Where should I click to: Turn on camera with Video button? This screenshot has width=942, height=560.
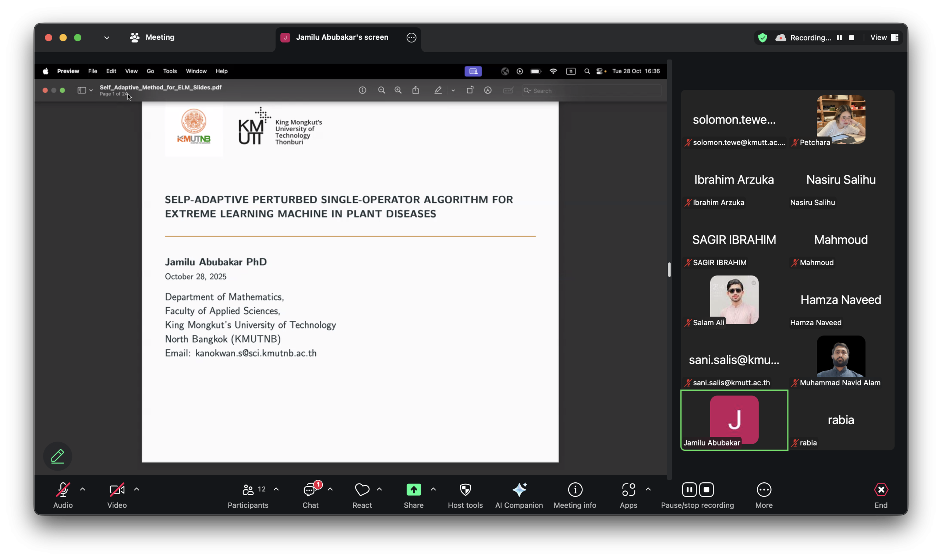coord(117,490)
